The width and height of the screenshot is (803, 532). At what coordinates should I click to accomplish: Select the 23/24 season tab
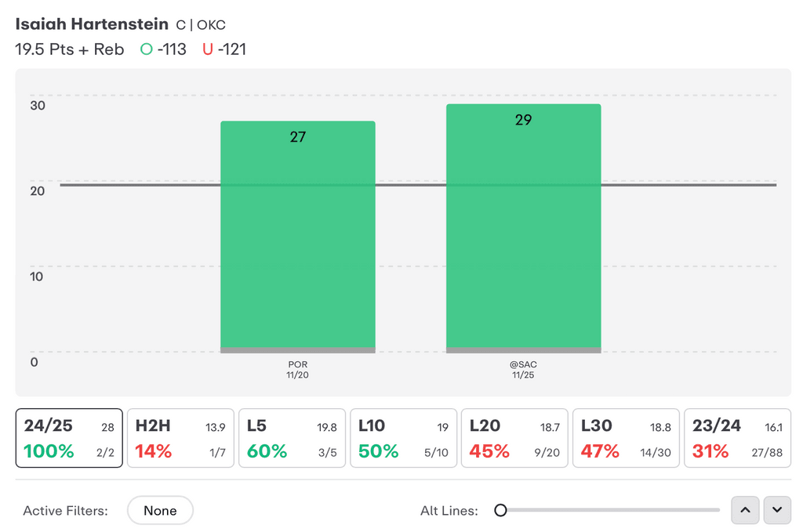(737, 438)
